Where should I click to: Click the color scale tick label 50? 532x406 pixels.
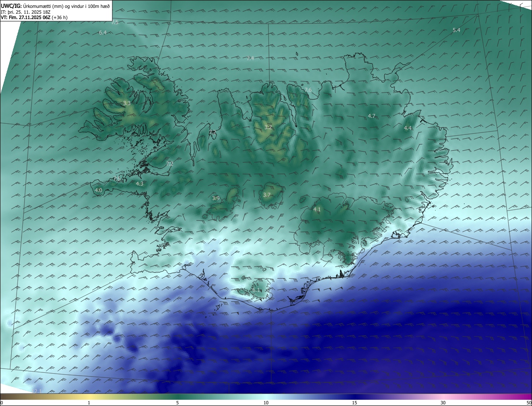529,403
